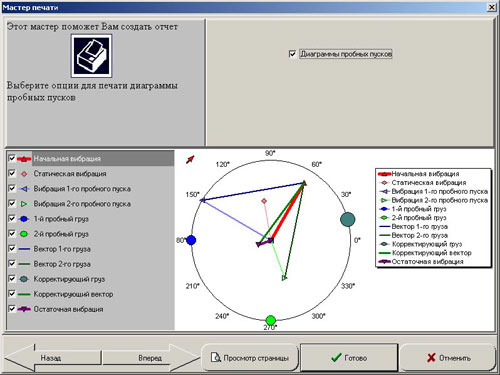Click blue circle icon beside 1-й пробный груз list item

24,219
